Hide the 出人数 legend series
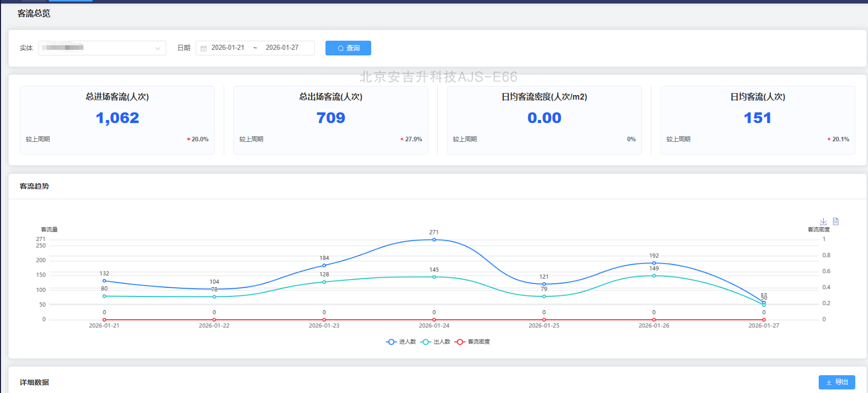Image resolution: width=868 pixels, height=393 pixels. [x=435, y=342]
